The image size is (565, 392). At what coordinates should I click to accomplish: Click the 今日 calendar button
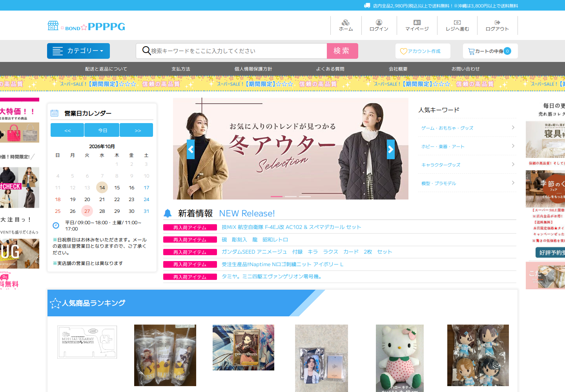pyautogui.click(x=102, y=130)
